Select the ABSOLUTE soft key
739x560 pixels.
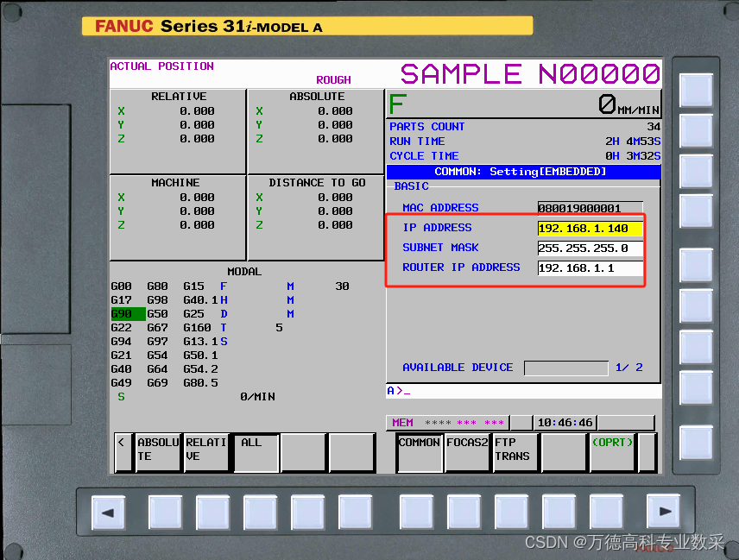pos(158,452)
